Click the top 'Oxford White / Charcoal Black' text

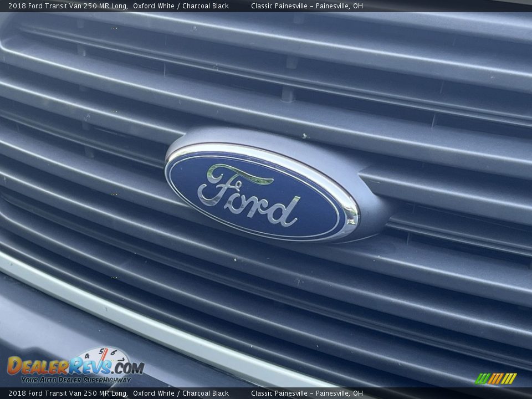click(x=181, y=6)
